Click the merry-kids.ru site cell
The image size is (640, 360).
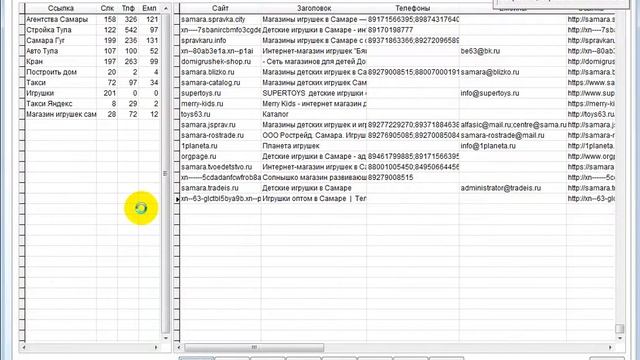pos(220,104)
